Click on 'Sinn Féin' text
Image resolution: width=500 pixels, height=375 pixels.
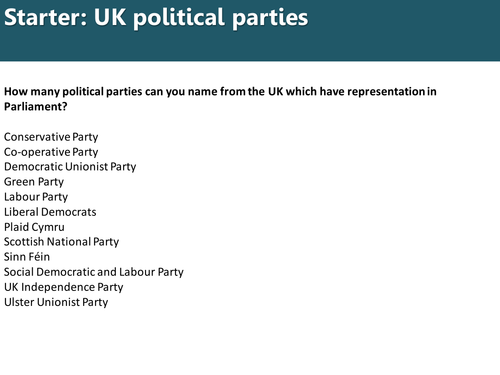(27, 257)
